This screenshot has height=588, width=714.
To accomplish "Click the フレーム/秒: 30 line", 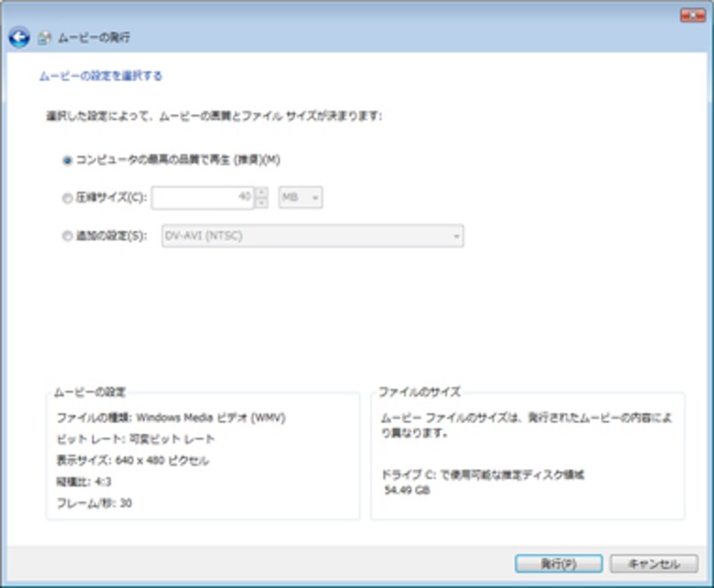I will [x=95, y=503].
